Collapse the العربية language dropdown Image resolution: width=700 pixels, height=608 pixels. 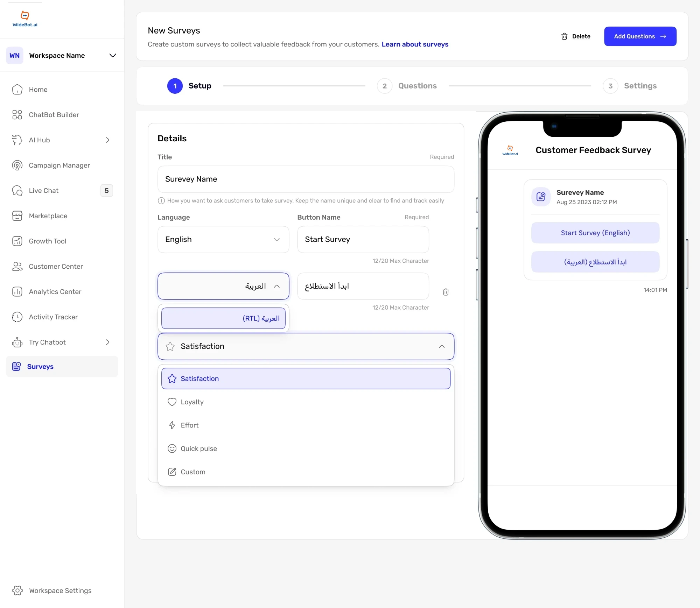coord(223,286)
